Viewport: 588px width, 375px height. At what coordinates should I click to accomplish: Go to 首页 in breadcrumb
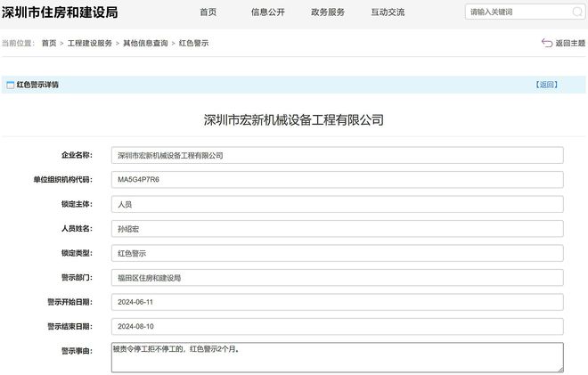49,43
